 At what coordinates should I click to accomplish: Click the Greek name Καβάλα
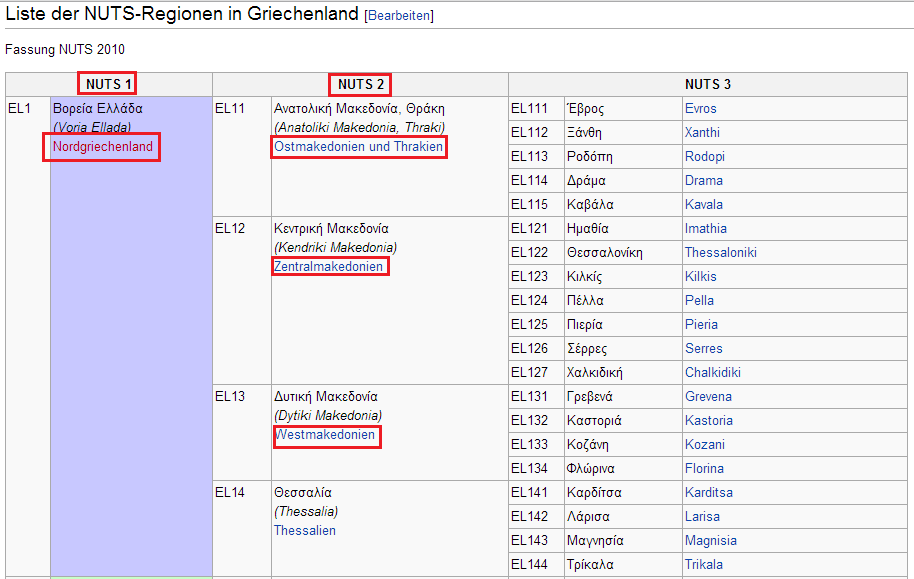[x=590, y=205]
